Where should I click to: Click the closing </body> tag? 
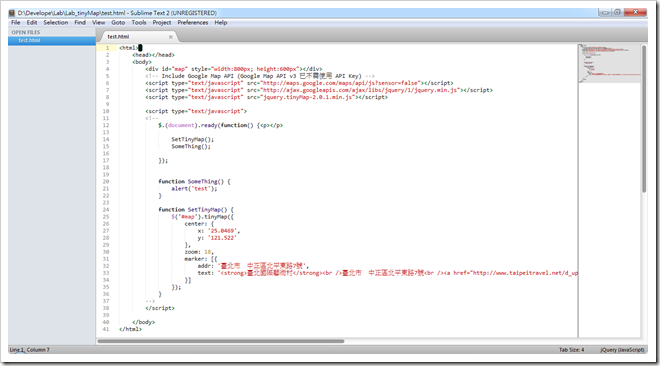pos(144,322)
